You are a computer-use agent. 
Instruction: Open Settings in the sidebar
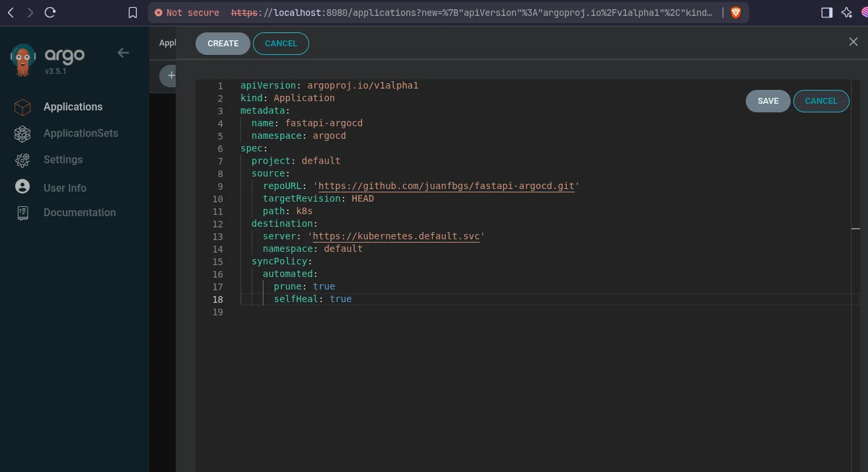click(63, 160)
